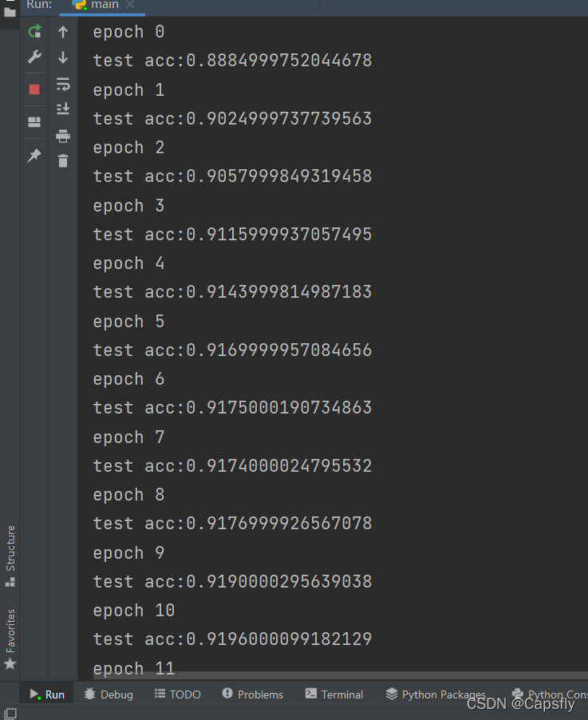This screenshot has width=588, height=720.
Task: Click the 'epoch 3' output line
Action: tap(128, 206)
